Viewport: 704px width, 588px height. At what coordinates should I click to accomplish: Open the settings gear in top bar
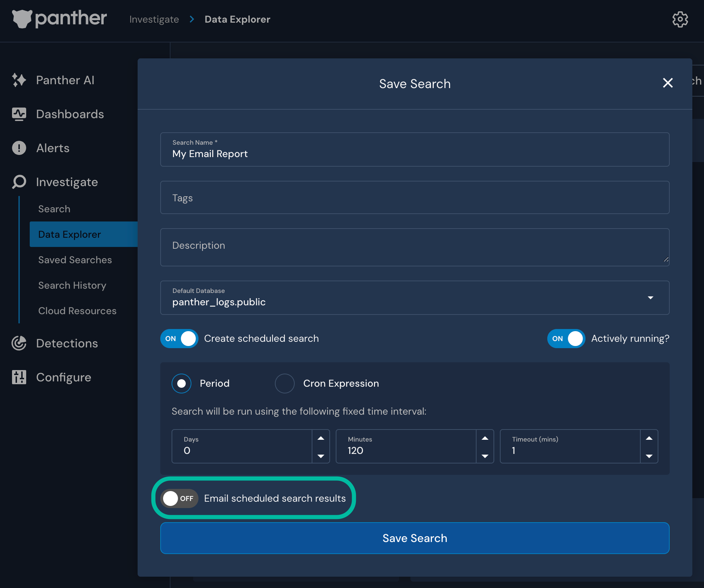pyautogui.click(x=680, y=19)
